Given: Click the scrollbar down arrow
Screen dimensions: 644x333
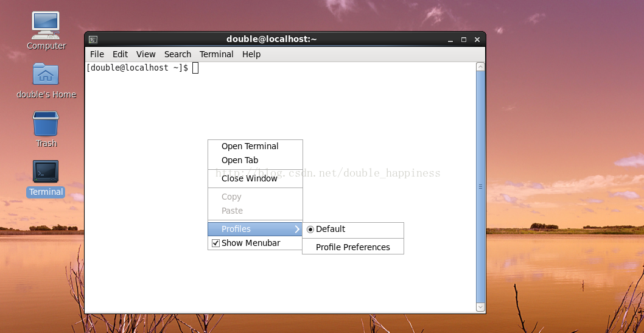Looking at the screenshot, I should coord(480,307).
